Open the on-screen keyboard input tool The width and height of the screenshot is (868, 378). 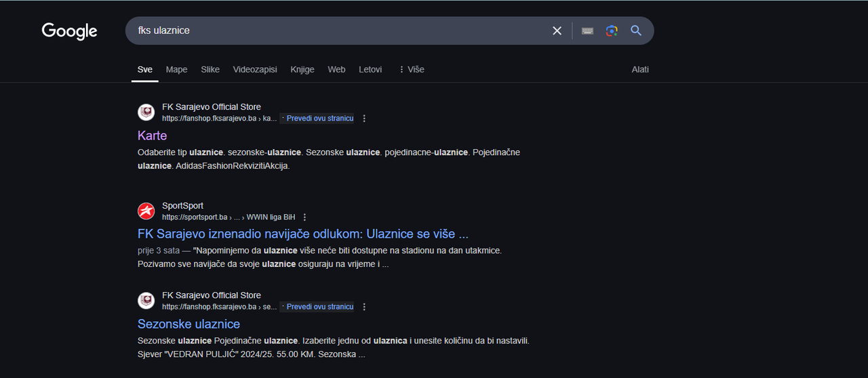(587, 30)
